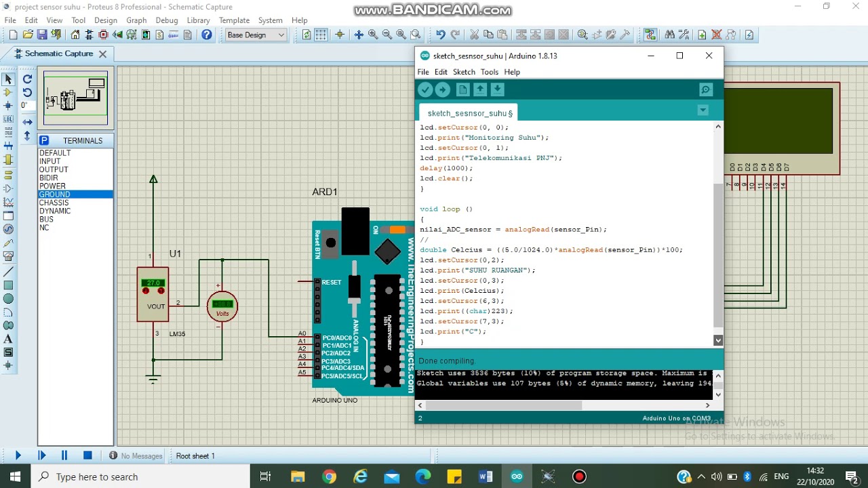868x488 pixels.
Task: Open the Arduino Tools menu
Action: click(489, 72)
